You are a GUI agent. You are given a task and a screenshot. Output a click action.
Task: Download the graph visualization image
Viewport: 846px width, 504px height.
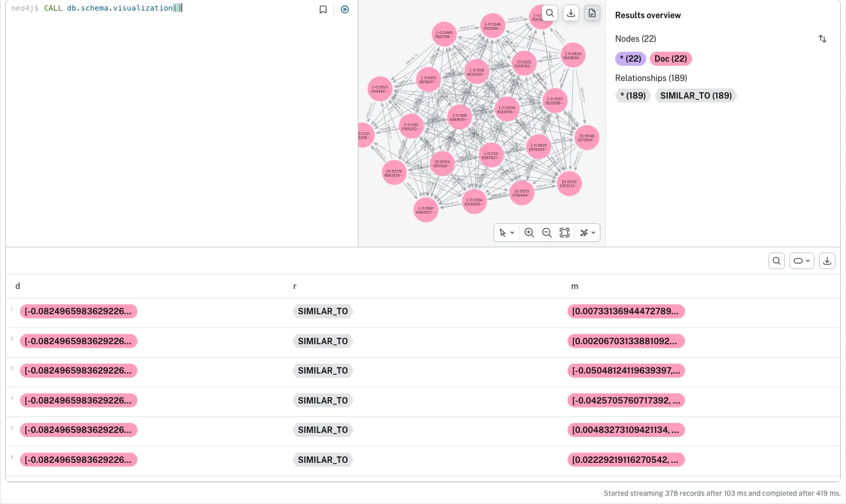571,13
